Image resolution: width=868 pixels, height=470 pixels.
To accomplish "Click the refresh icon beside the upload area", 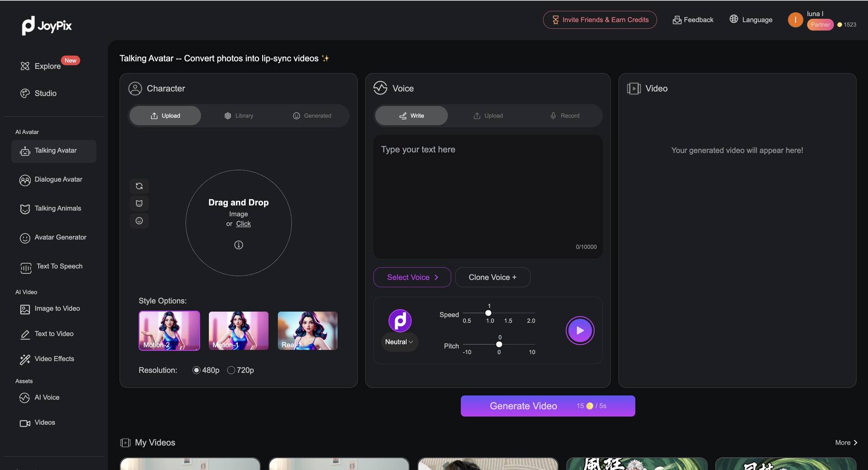I will coord(139,186).
